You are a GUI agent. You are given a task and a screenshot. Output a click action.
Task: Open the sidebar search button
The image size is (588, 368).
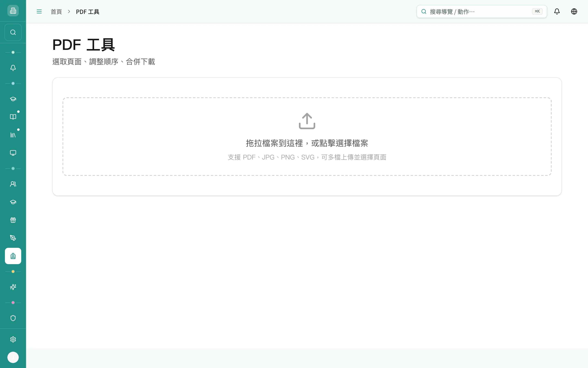point(13,32)
